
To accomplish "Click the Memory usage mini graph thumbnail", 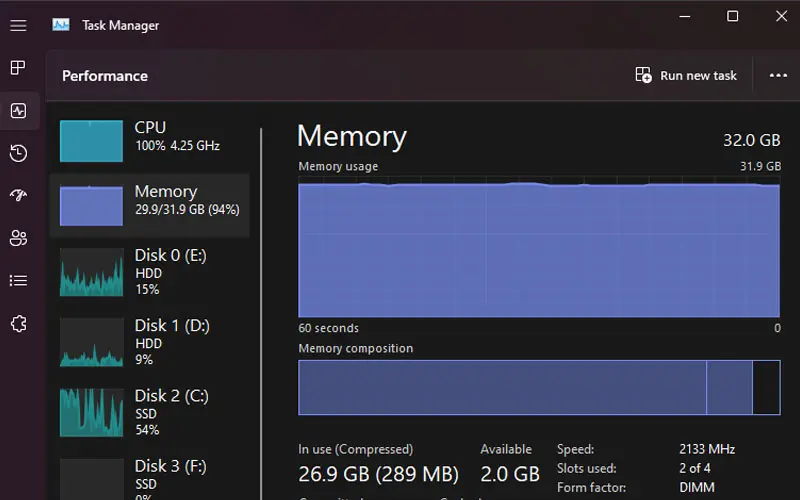I will [91, 206].
